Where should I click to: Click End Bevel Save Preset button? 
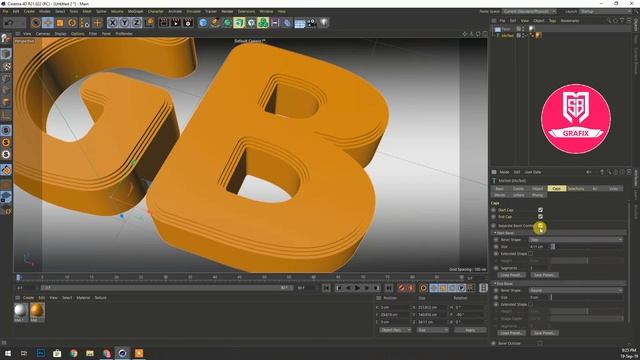click(544, 333)
